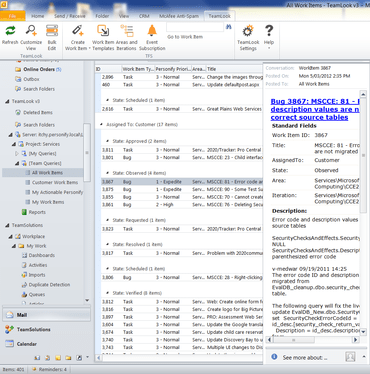Expand the people pane arrow
370x374 pixels.
[364, 357]
